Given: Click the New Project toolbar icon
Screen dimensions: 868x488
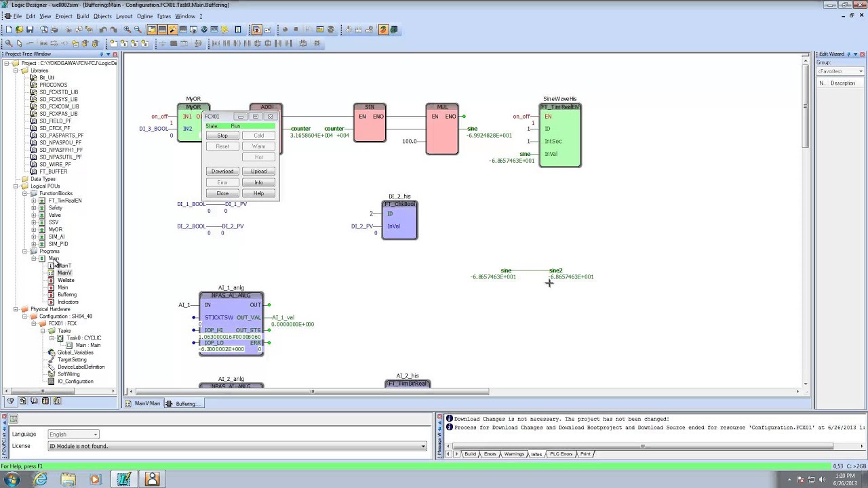Looking at the screenshot, I should pyautogui.click(x=9, y=29).
